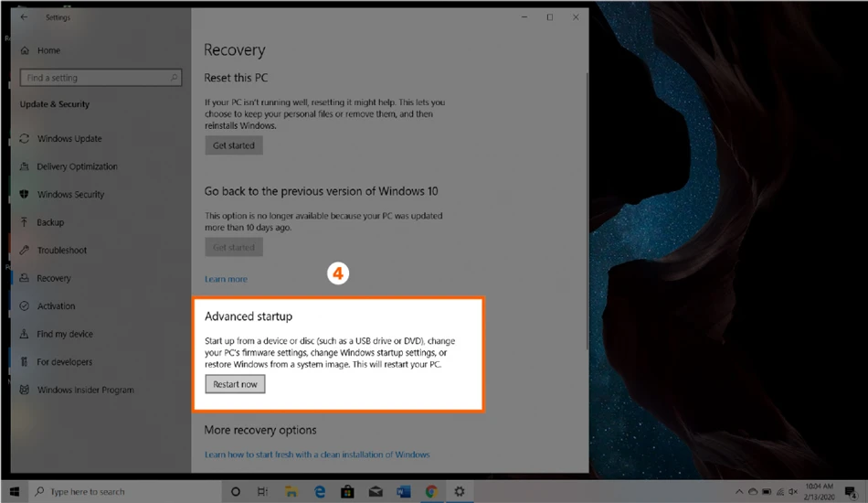Open the Windows Start menu

click(x=15, y=491)
